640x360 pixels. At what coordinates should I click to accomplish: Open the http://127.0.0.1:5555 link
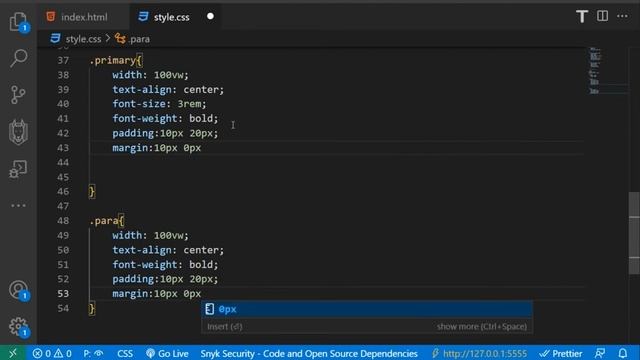coord(480,353)
